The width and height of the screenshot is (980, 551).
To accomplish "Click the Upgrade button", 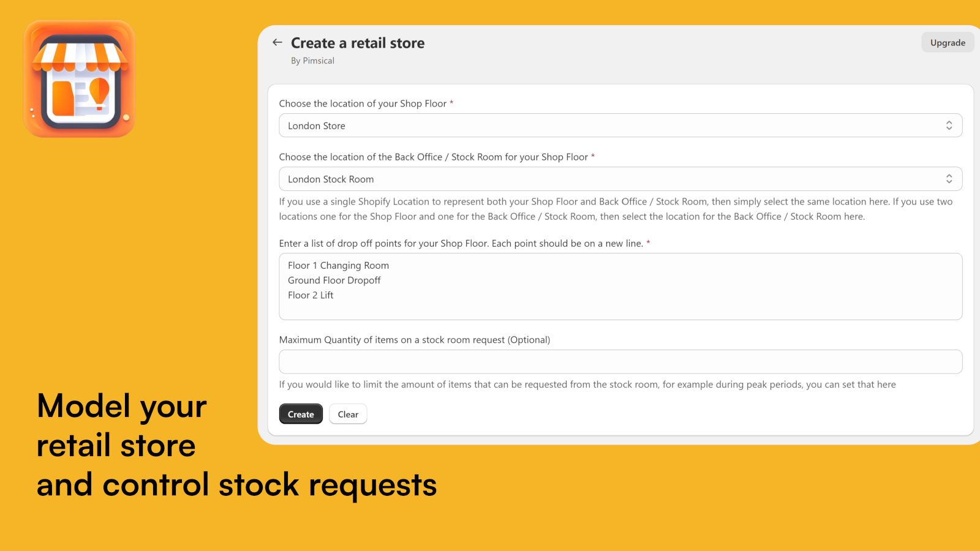I will (948, 42).
